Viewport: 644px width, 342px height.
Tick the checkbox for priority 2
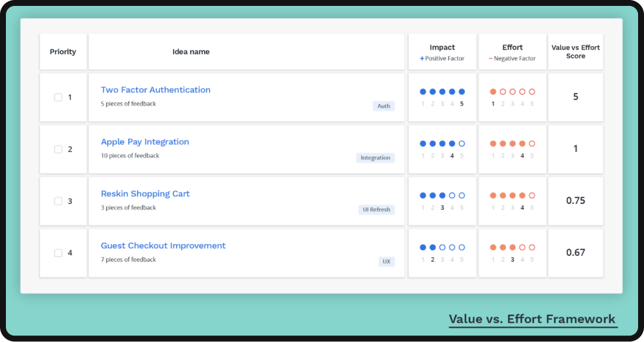coord(58,149)
